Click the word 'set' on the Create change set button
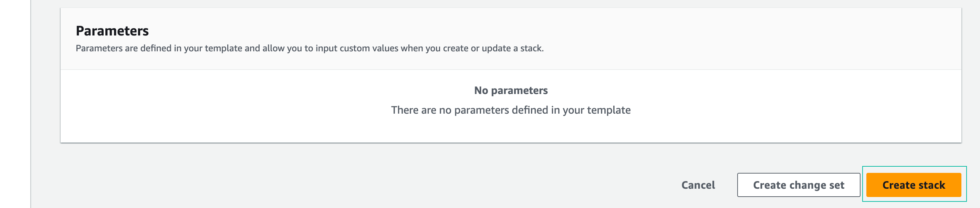This screenshot has width=980, height=208. (836, 185)
